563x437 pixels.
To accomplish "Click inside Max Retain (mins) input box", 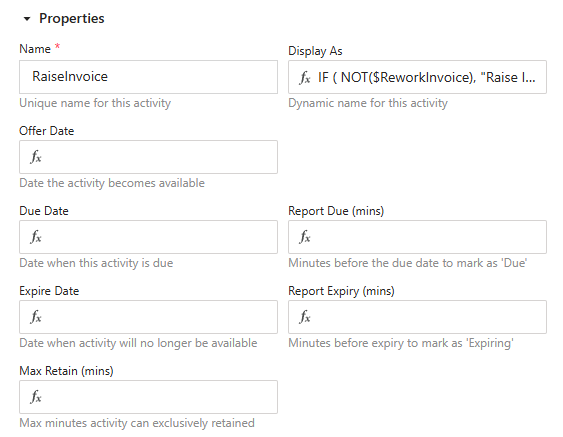I will click(x=148, y=397).
